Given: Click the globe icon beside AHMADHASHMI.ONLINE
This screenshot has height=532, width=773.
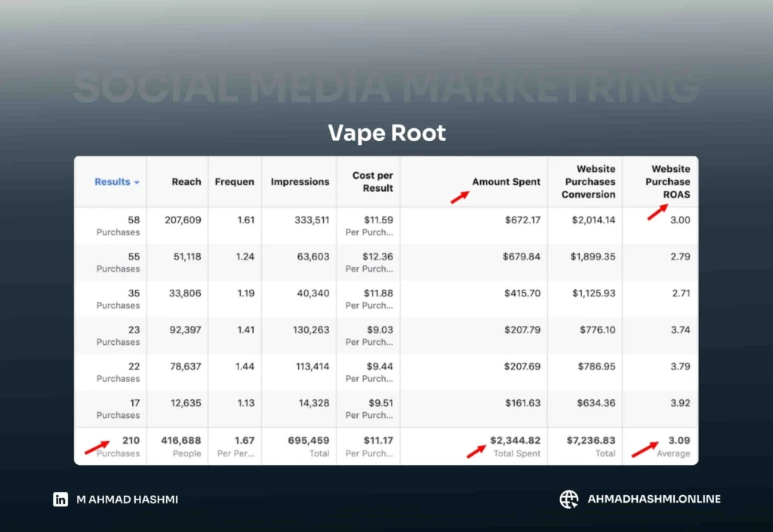Looking at the screenshot, I should tap(568, 499).
